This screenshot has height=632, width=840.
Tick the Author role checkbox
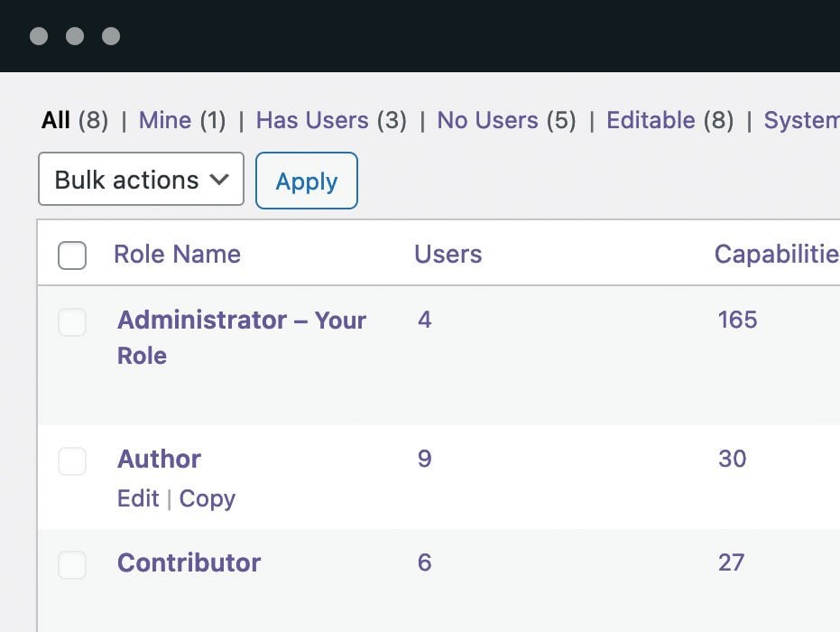(72, 461)
